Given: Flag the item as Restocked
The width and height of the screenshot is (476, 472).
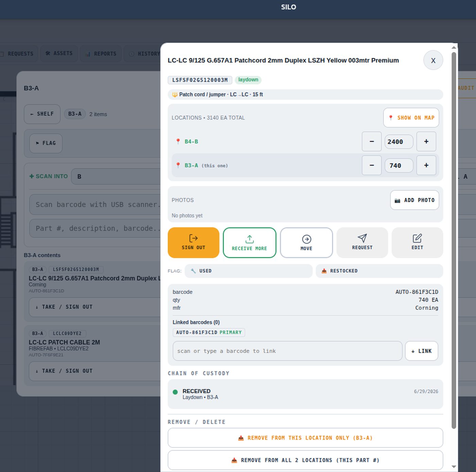Looking at the screenshot, I should [x=379, y=271].
